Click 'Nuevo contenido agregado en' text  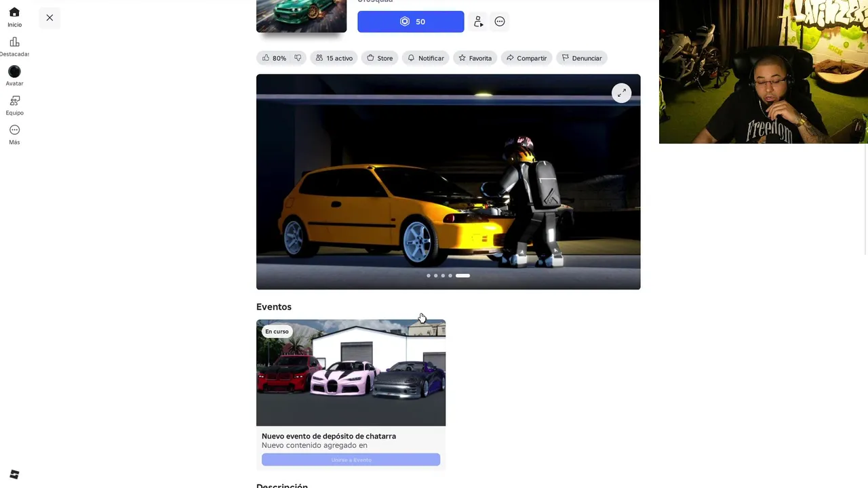pyautogui.click(x=315, y=445)
